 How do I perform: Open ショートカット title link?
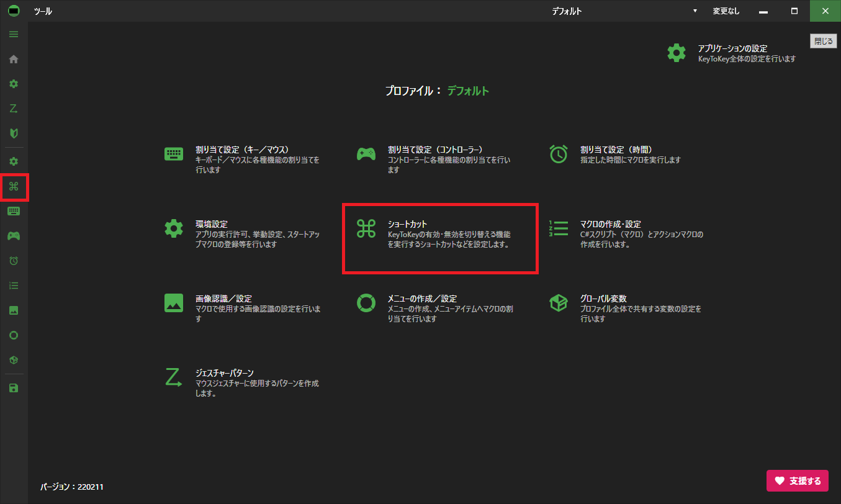pos(407,224)
